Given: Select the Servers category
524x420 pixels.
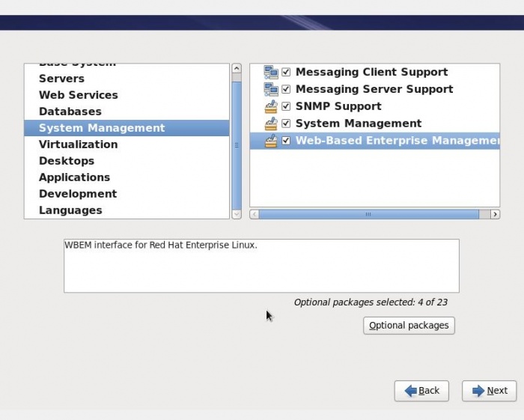Looking at the screenshot, I should pos(127,79).
